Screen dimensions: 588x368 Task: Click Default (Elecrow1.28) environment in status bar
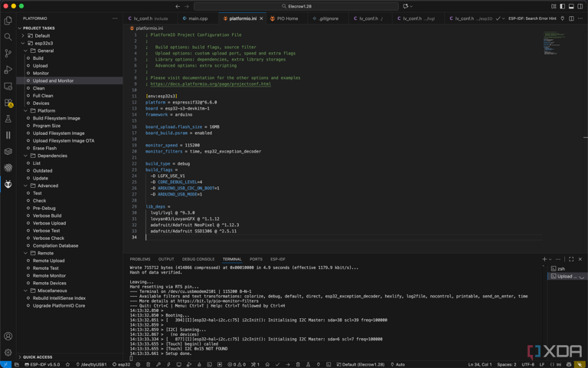(x=361, y=364)
